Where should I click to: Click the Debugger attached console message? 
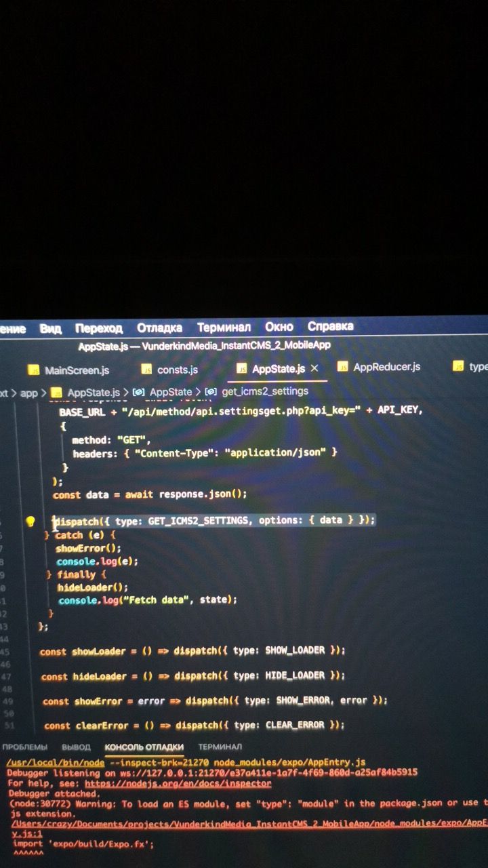(x=54, y=793)
